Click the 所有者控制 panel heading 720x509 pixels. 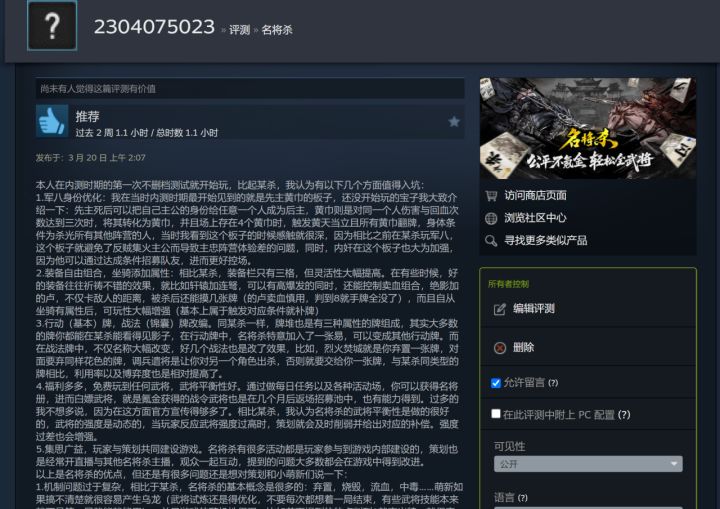pos(508,284)
